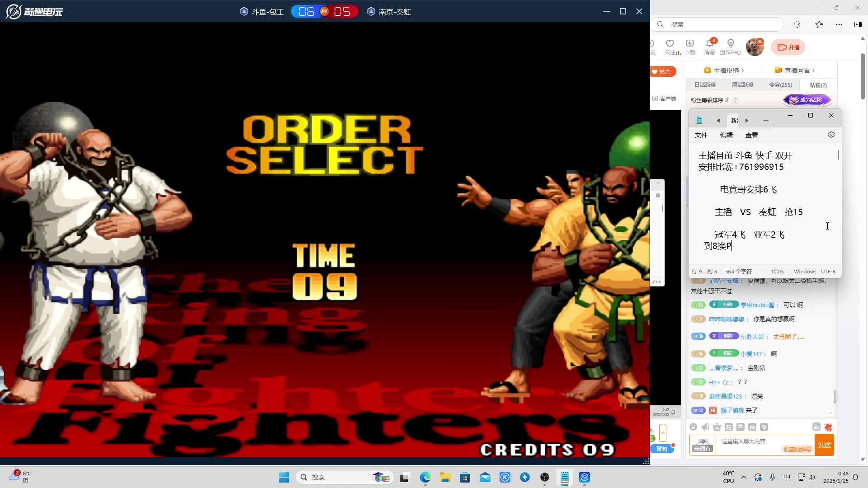This screenshot has width=868, height=488.
Task: Open 背包 backpack button
Action: click(662, 449)
